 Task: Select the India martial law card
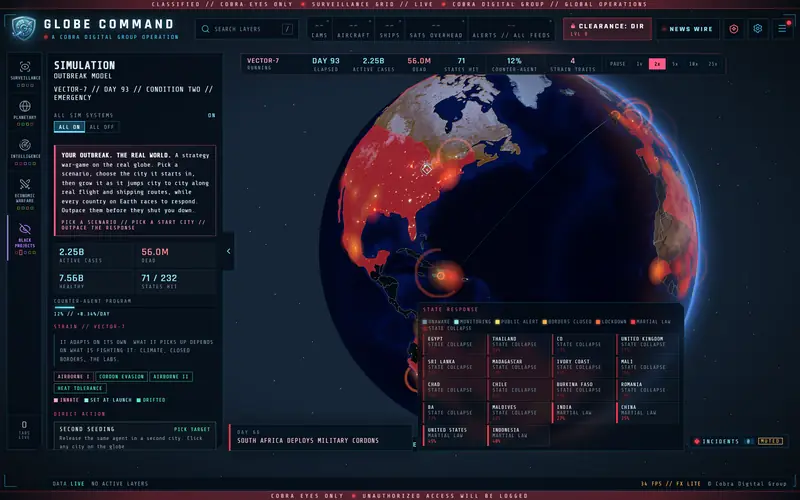point(583,413)
